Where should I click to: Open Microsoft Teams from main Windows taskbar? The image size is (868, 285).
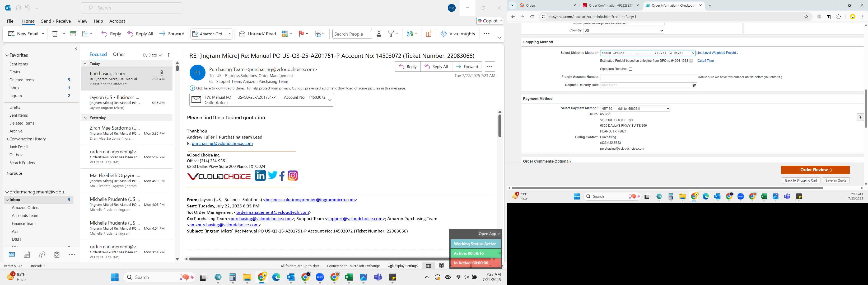click(x=378, y=277)
